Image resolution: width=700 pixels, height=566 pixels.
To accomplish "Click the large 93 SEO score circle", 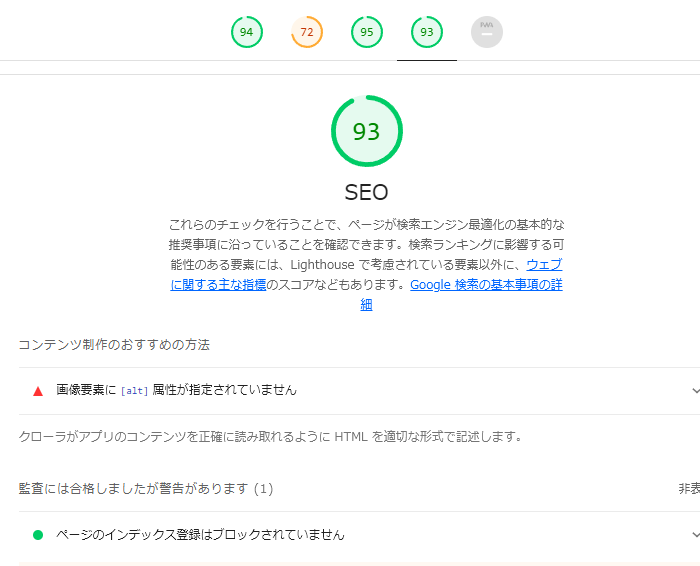I will (367, 131).
